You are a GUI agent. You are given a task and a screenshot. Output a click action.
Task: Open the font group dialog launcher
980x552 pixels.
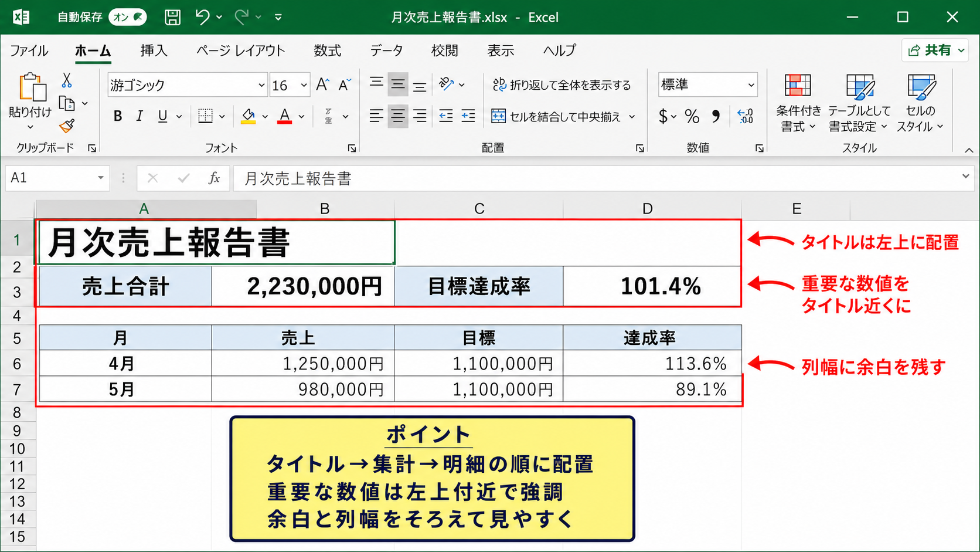click(352, 148)
